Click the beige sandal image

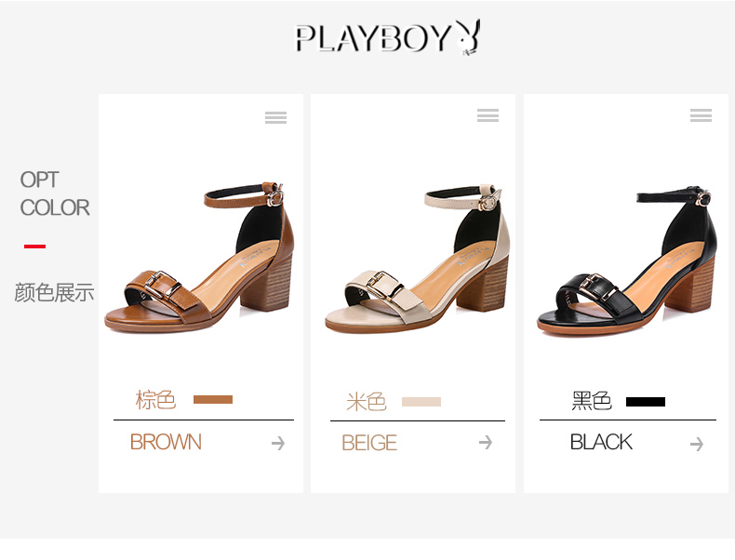417,259
